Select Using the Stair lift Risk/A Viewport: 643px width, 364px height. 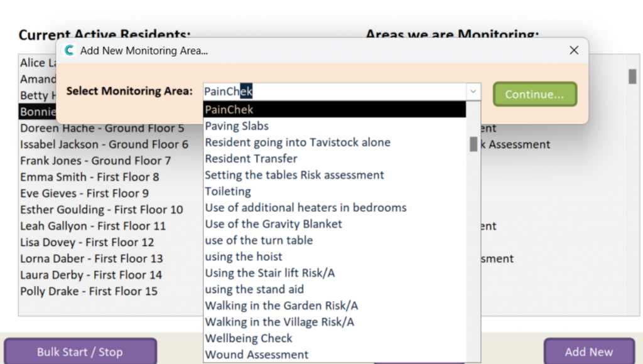pos(271,273)
